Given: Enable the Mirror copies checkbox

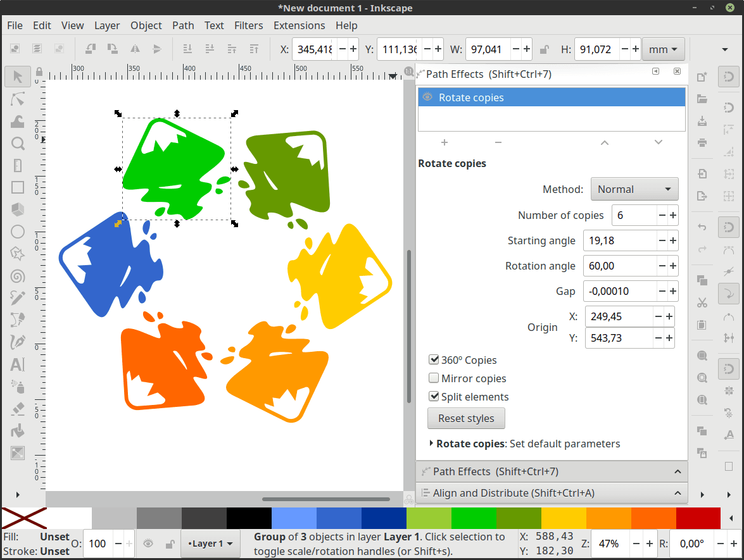Looking at the screenshot, I should coord(434,378).
